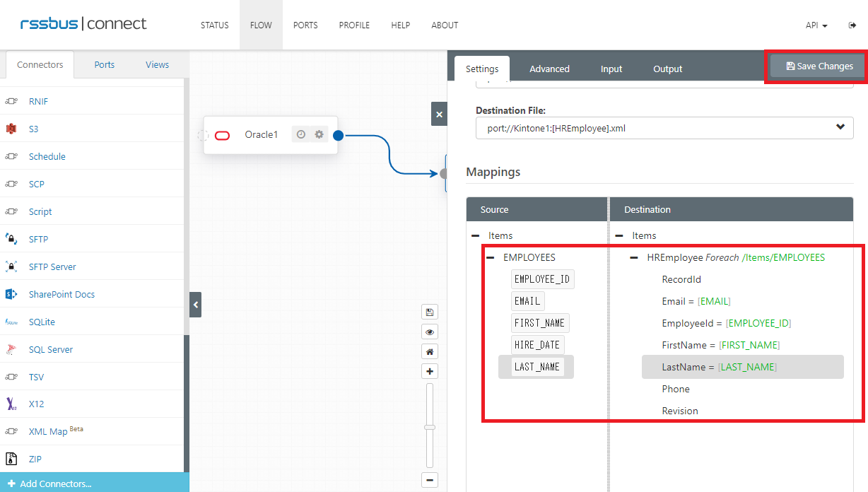Screen dimensions: 868x492
Task: Open the API dropdown in the top bar
Action: point(814,25)
